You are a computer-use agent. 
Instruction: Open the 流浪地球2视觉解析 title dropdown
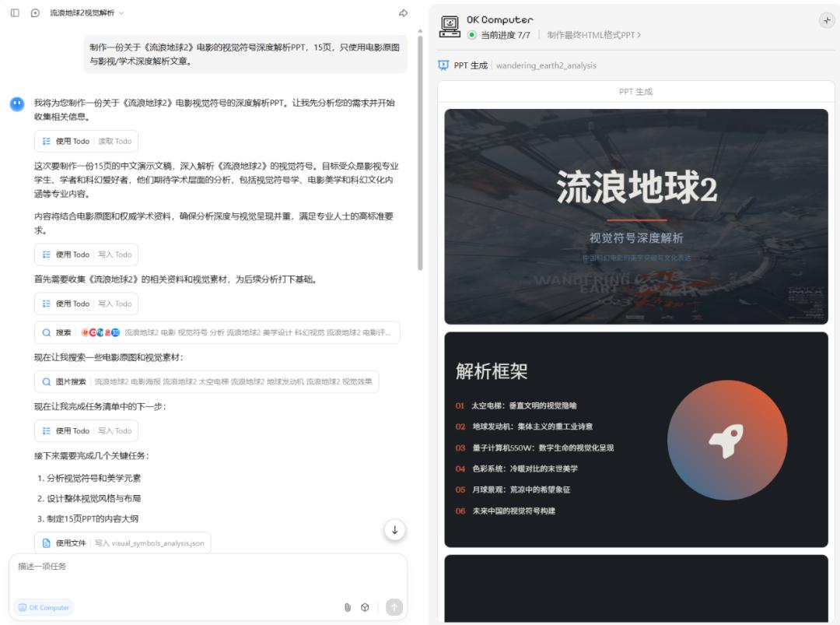[x=86, y=13]
